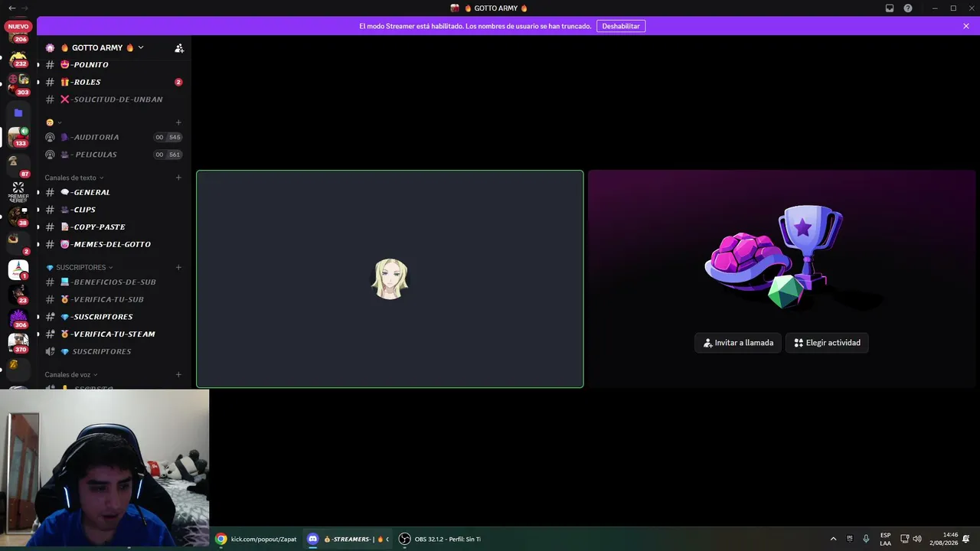Collapse the Canales de texto category
980x551 pixels.
[x=73, y=178]
